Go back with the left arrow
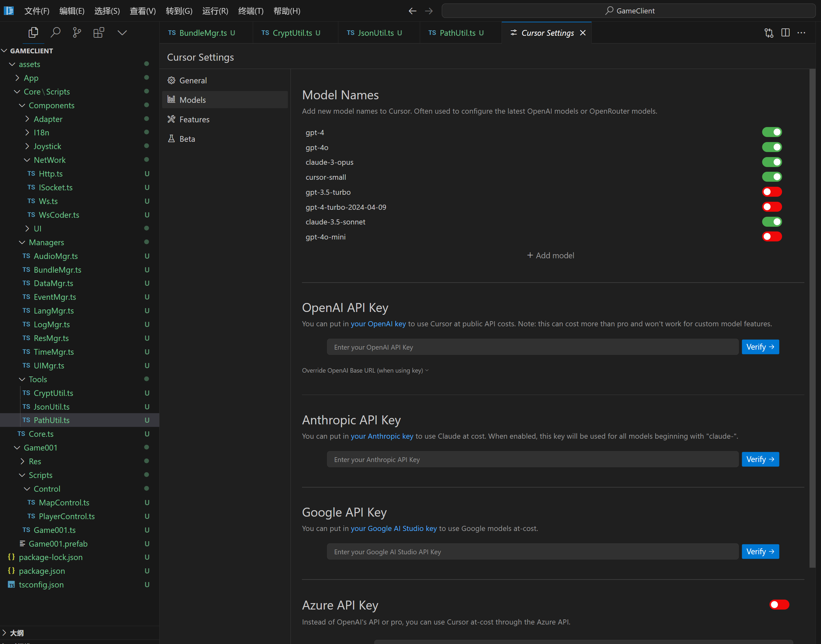This screenshot has height=644, width=821. pyautogui.click(x=412, y=11)
